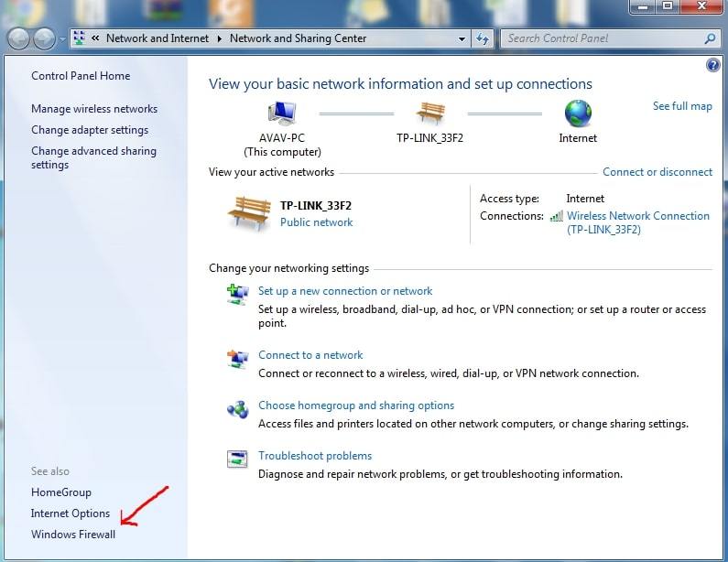The height and width of the screenshot is (562, 728).
Task: Expand the double chevron breadcrumb overflow
Action: (95, 38)
